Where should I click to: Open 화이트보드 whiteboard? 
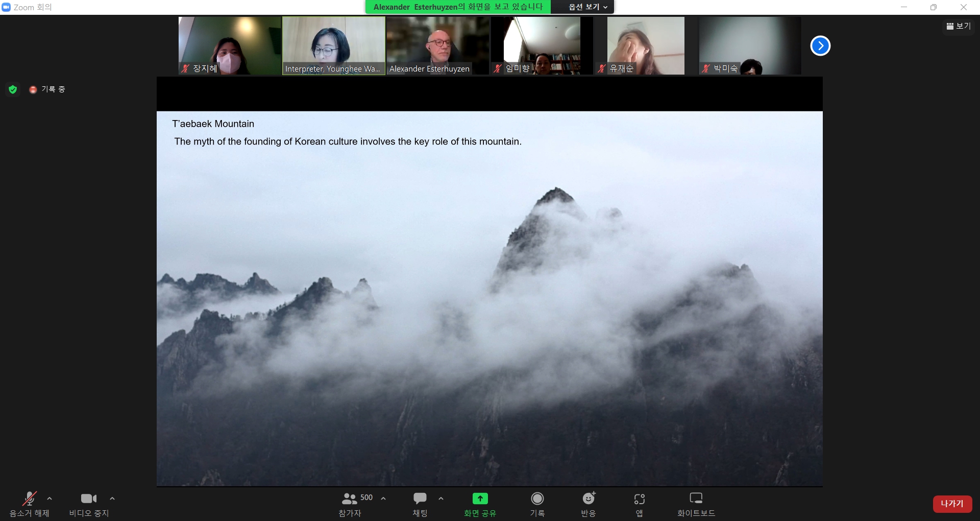point(696,504)
